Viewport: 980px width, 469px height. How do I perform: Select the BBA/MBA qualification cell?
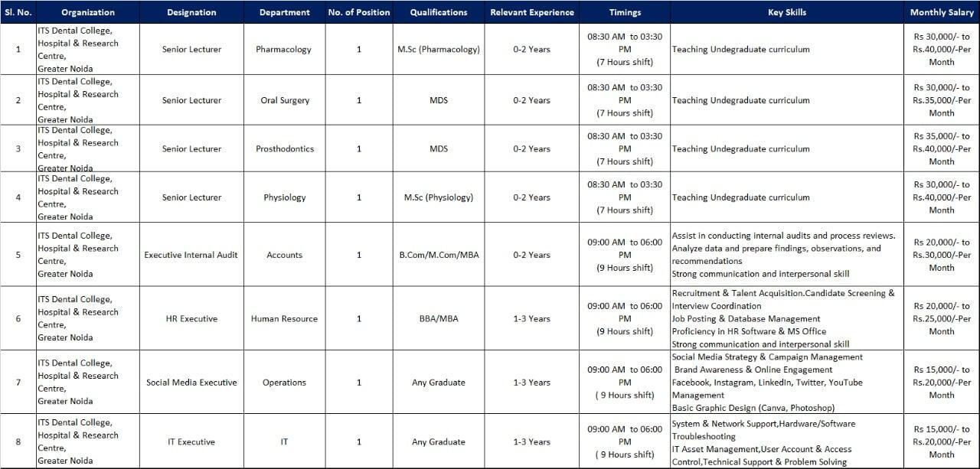pos(438,318)
